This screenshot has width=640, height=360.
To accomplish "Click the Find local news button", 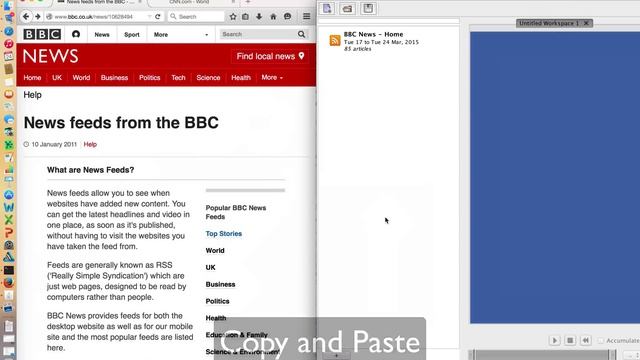I will pyautogui.click(x=270, y=56).
